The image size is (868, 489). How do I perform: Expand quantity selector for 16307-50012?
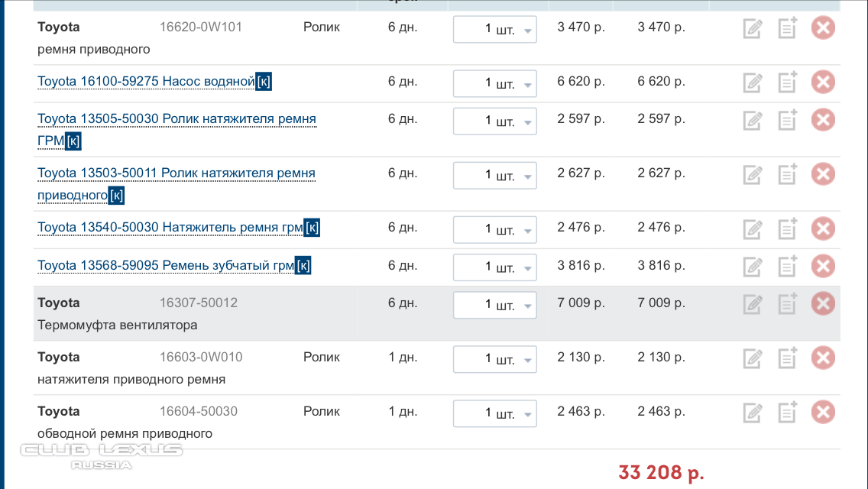pos(495,305)
